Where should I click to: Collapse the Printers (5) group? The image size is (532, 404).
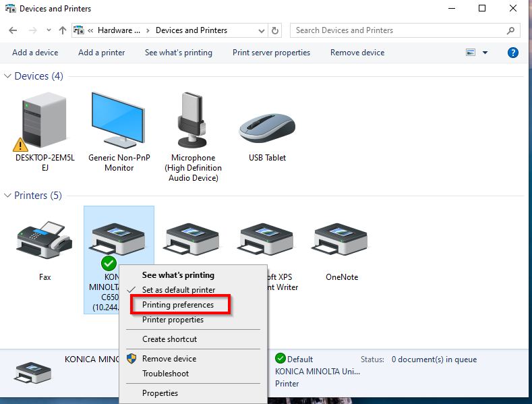pos(8,196)
